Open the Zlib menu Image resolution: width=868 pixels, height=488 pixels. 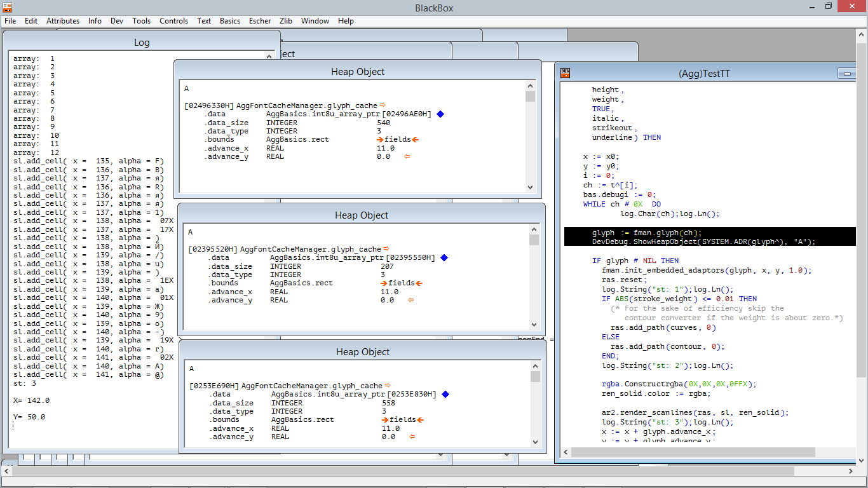tap(285, 21)
